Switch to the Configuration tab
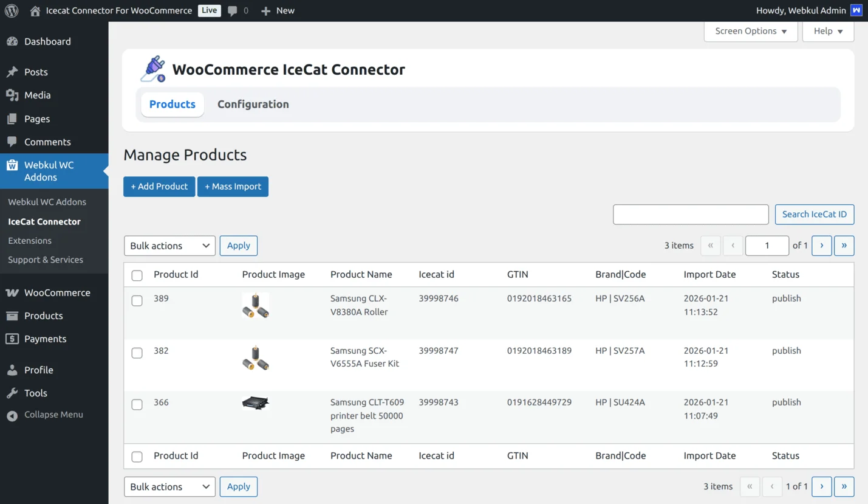The width and height of the screenshot is (868, 504). point(253,104)
